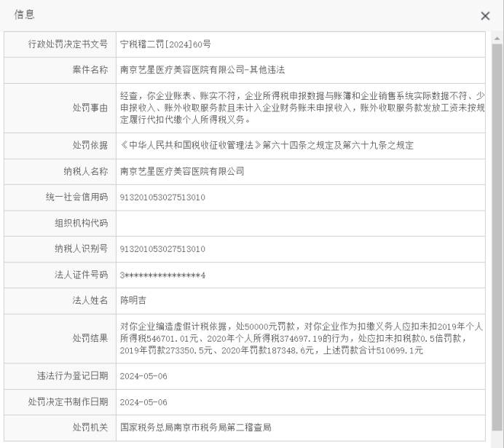Click the 处罚结果 penalty details text
504x448 pixels.
click(301, 338)
